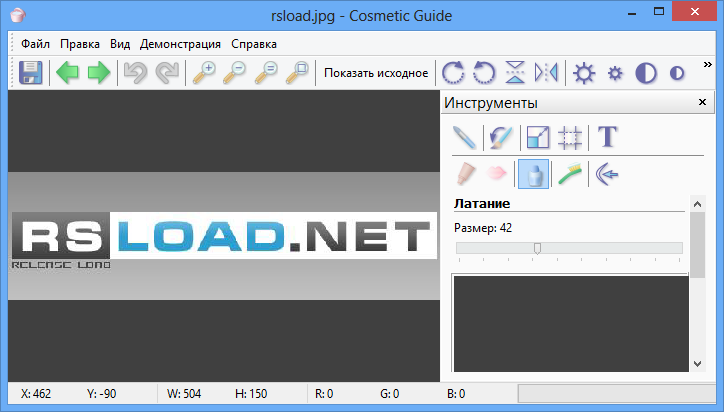Select the skin cream tube tool
This screenshot has width=724, height=412.
click(465, 174)
